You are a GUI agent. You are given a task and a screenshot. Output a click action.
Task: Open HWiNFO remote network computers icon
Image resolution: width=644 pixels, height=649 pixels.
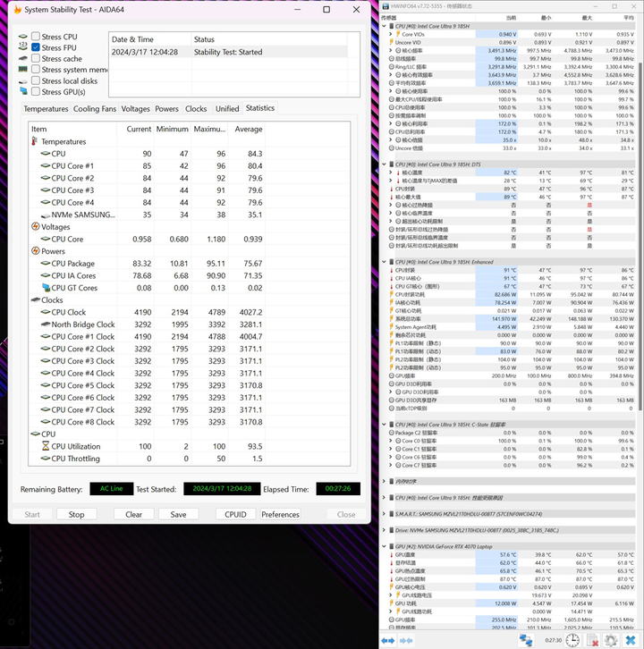coord(526,640)
